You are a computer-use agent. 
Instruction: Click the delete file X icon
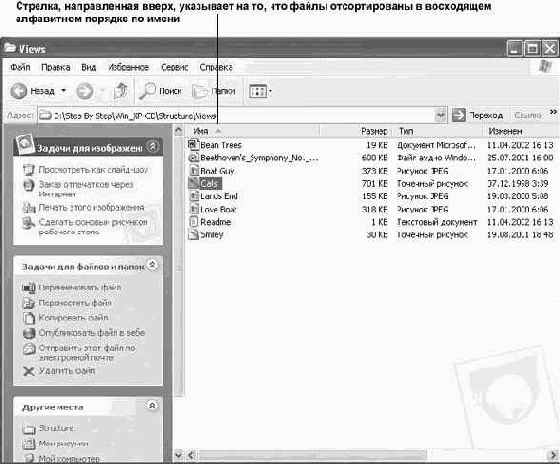point(29,371)
